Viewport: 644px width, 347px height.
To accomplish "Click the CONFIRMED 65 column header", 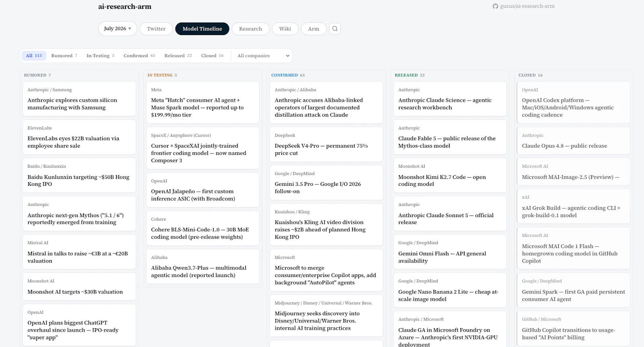I will click(288, 75).
